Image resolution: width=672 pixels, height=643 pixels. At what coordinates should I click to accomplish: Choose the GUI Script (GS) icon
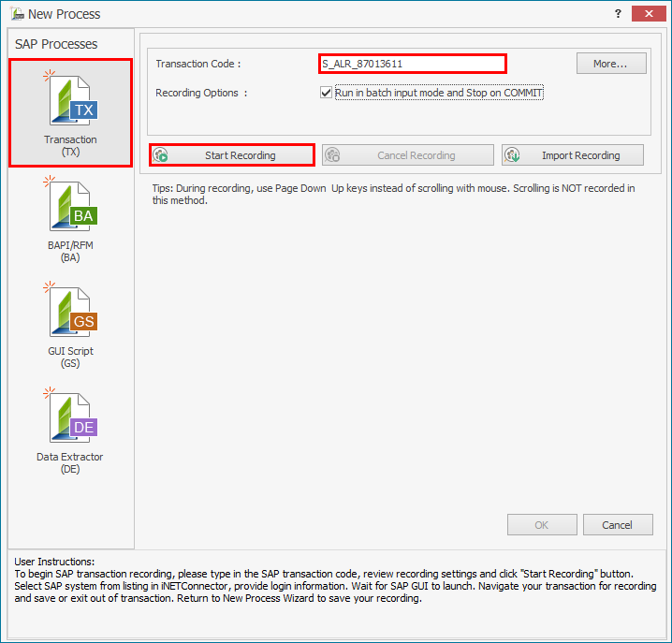click(x=71, y=313)
